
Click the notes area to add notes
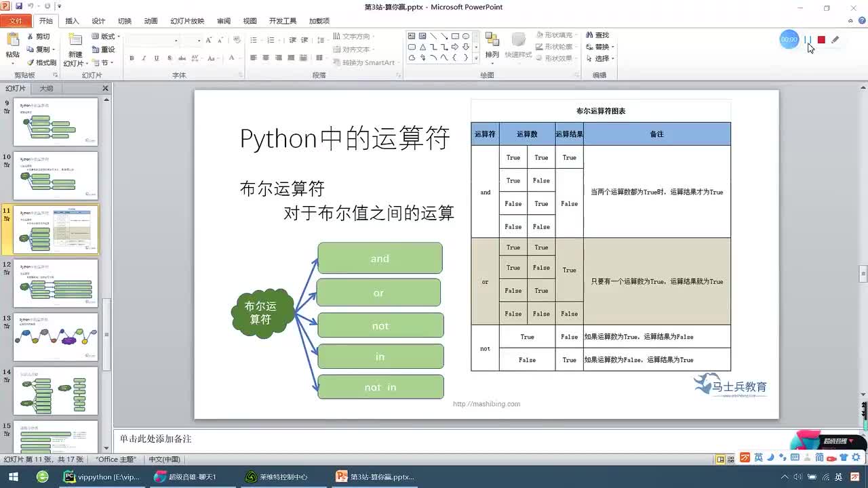point(485,439)
